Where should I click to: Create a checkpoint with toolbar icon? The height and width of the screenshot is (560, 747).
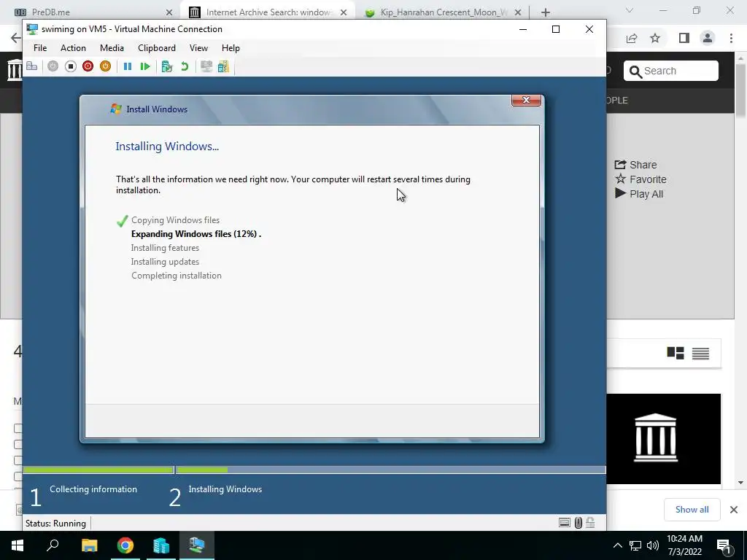point(167,66)
